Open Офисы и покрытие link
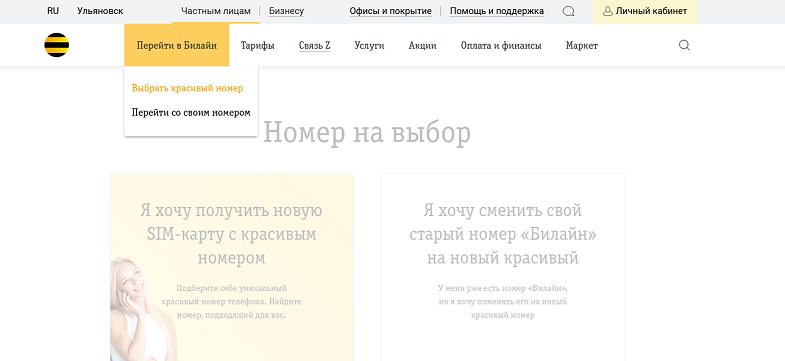785x361 pixels. (390, 11)
